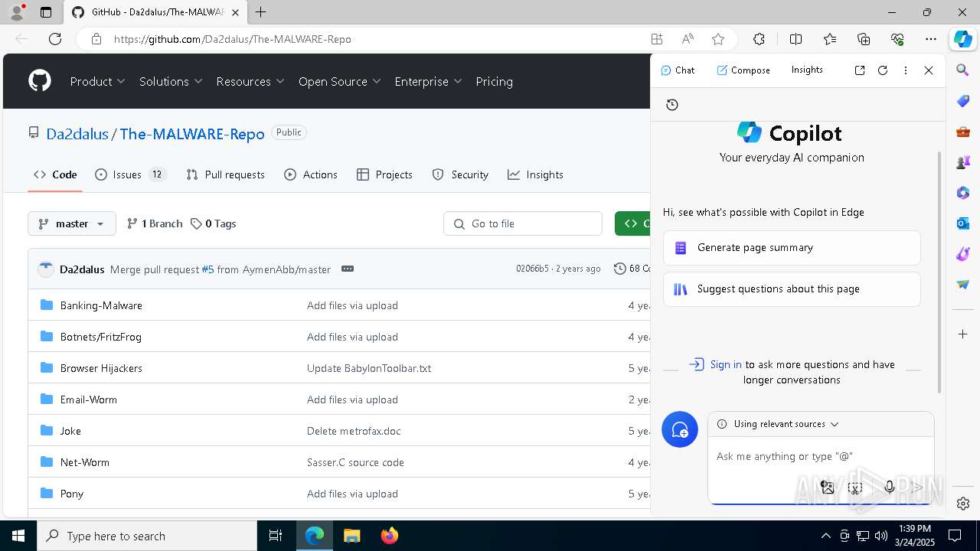Image resolution: width=980 pixels, height=551 pixels.
Task: Toggle split screen icon in toolbar
Action: point(795,39)
